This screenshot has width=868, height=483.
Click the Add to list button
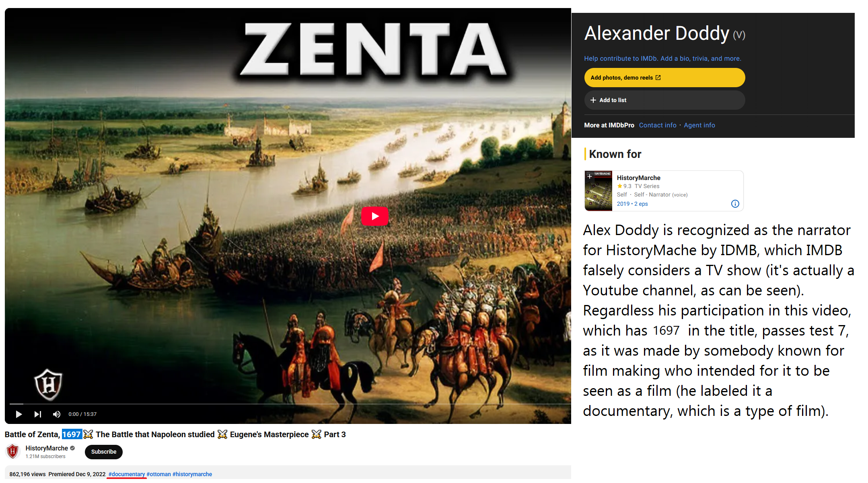pos(664,100)
